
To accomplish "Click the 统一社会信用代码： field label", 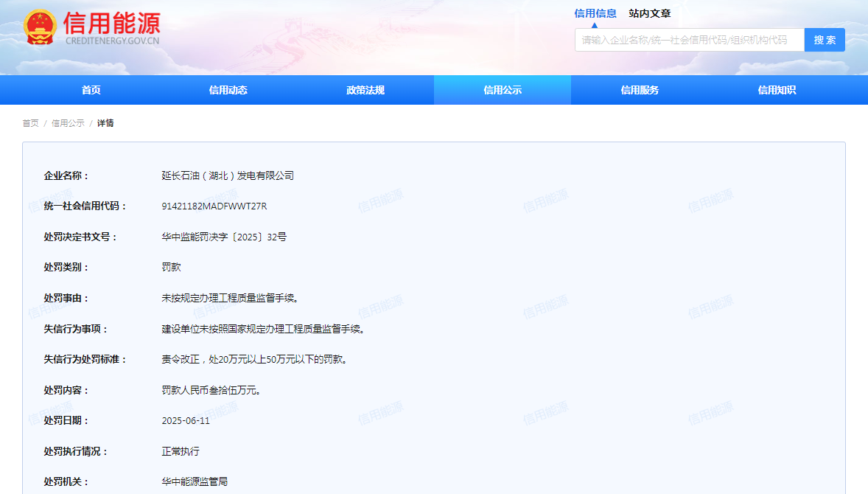I will 85,206.
